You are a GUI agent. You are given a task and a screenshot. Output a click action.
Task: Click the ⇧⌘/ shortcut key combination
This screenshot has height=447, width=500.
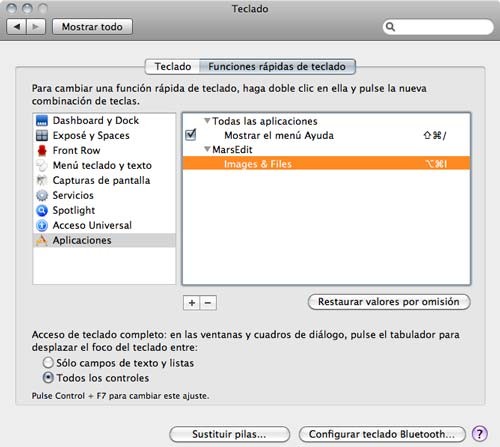(435, 135)
